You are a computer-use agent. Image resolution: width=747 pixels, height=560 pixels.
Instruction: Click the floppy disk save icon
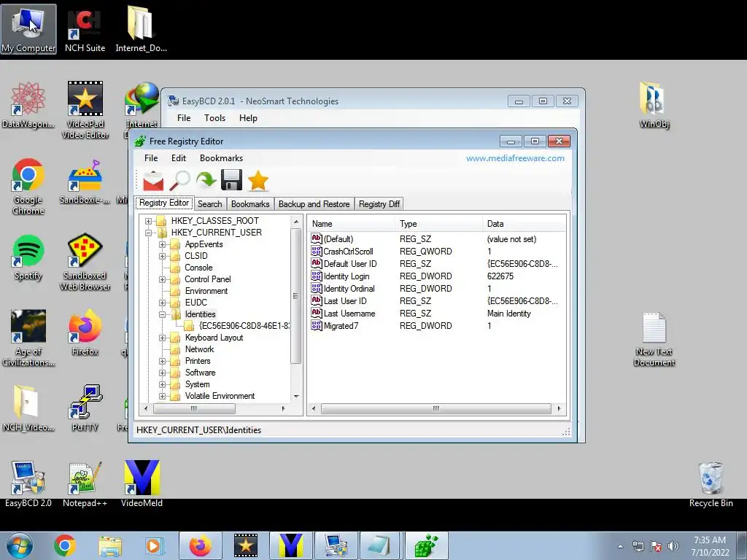[231, 181]
